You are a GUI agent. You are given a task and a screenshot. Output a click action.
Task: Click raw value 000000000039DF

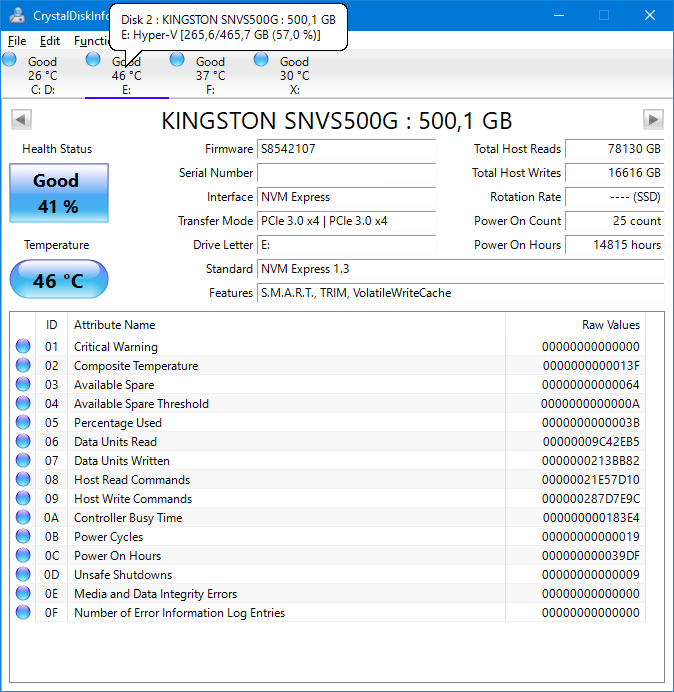pos(591,556)
